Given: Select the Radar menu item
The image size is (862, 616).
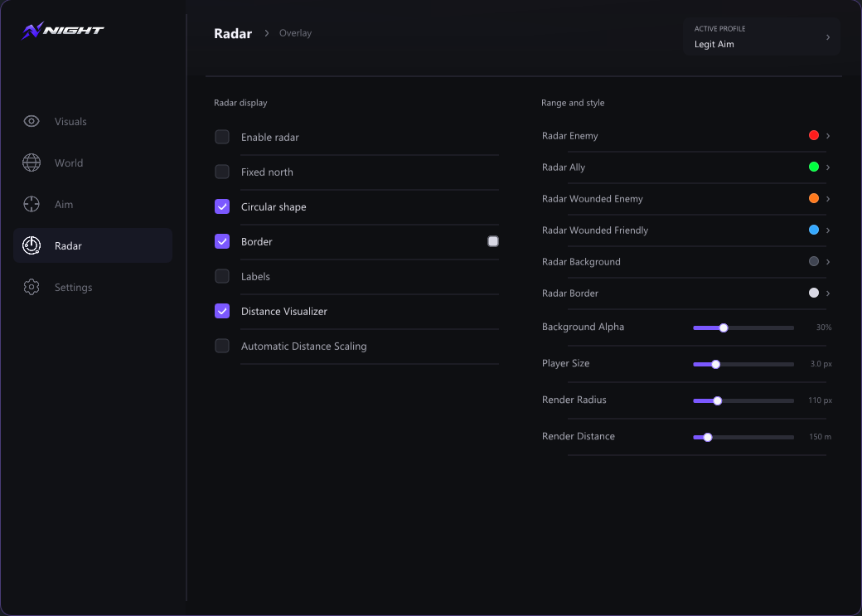Looking at the screenshot, I should click(93, 245).
